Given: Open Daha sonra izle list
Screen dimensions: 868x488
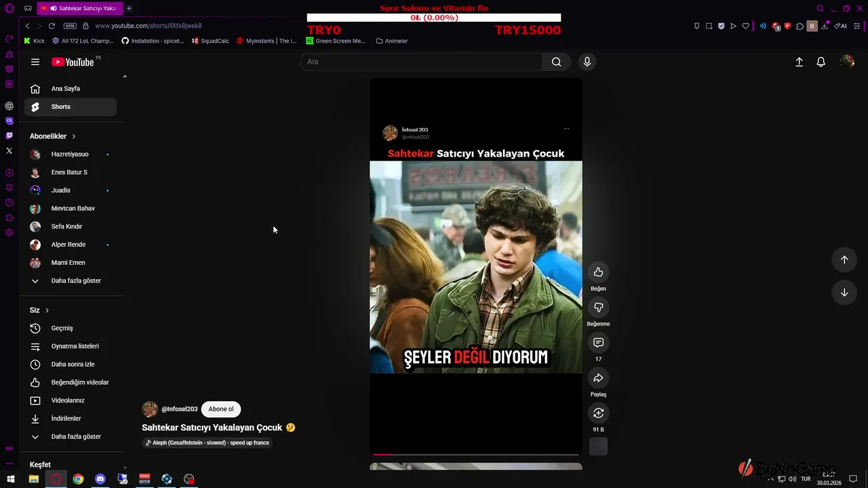Looking at the screenshot, I should point(71,364).
